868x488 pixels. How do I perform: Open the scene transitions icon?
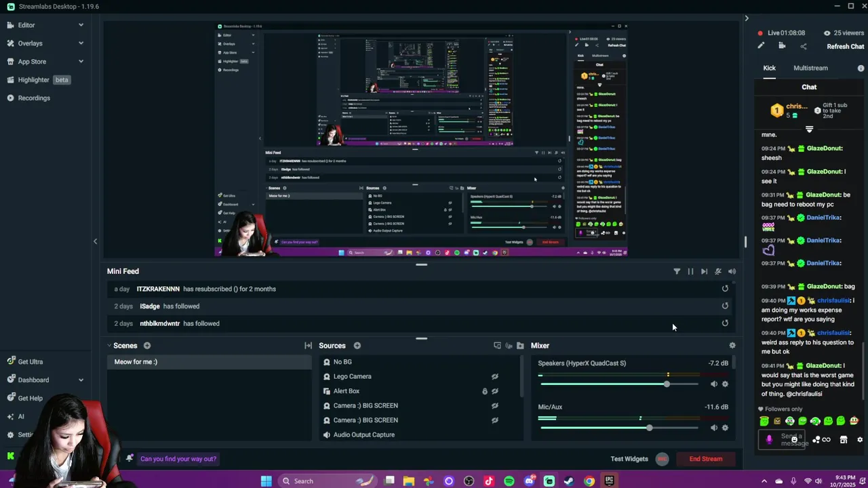(x=308, y=346)
